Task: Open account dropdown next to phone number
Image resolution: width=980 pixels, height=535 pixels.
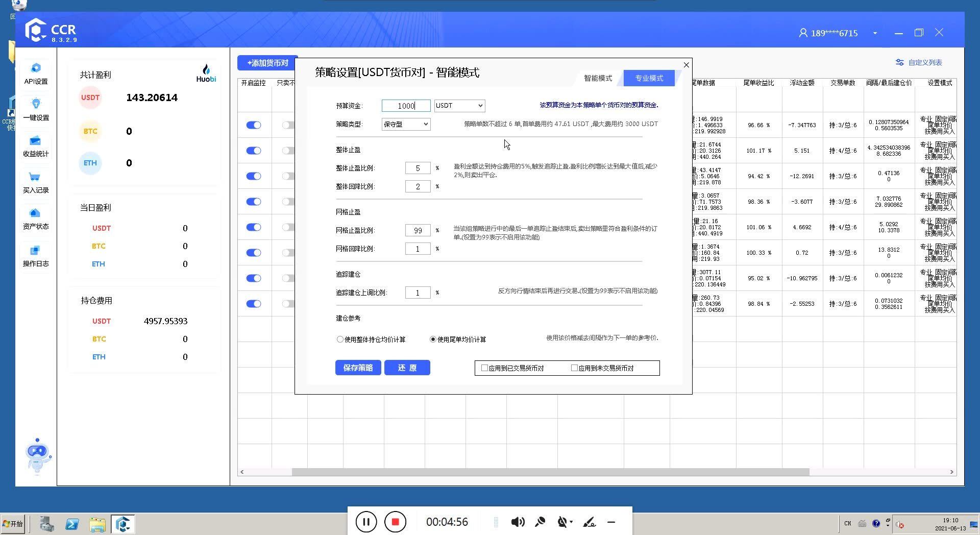Action: pyautogui.click(x=875, y=33)
